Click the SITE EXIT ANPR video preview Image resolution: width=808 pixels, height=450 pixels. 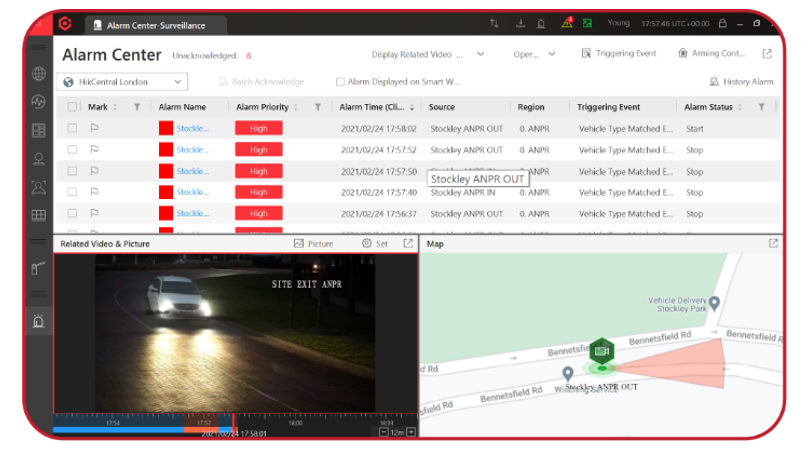(235, 333)
